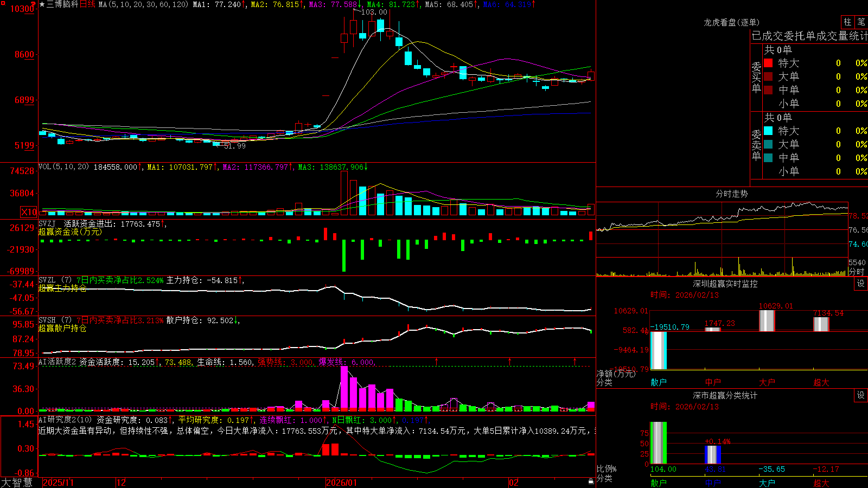The height and width of the screenshot is (488, 868).
Task: Click the 超赢资金流(万元) label
Action: click(70, 232)
